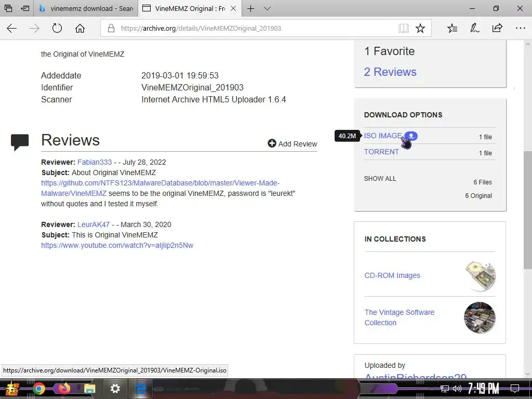Go forward with the forward arrow

[x=34, y=28]
